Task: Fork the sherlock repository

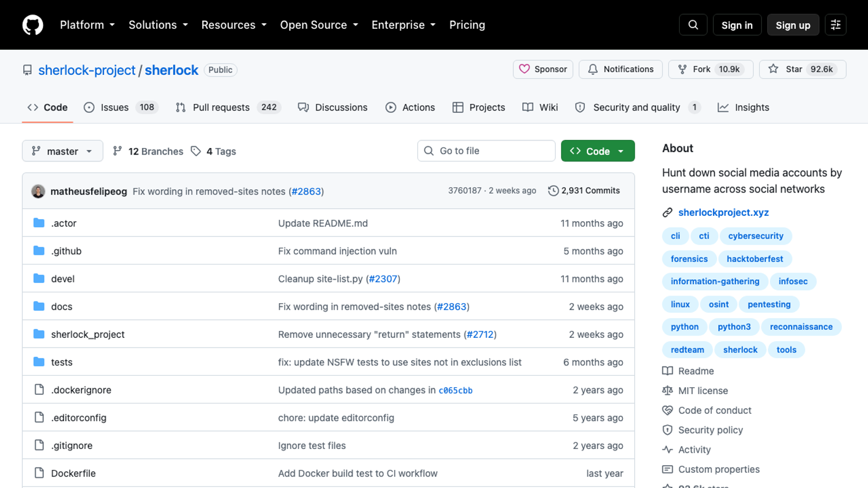Action: pos(711,69)
